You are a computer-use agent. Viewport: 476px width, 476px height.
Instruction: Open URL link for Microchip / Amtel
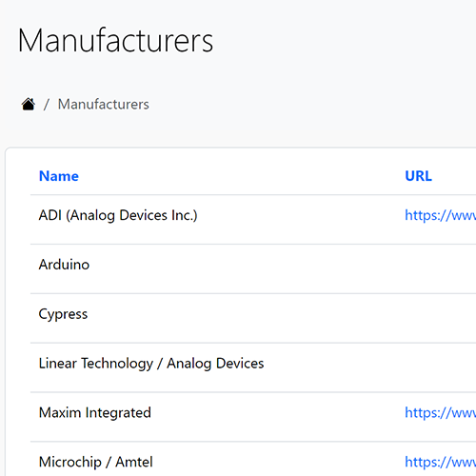pos(441,462)
